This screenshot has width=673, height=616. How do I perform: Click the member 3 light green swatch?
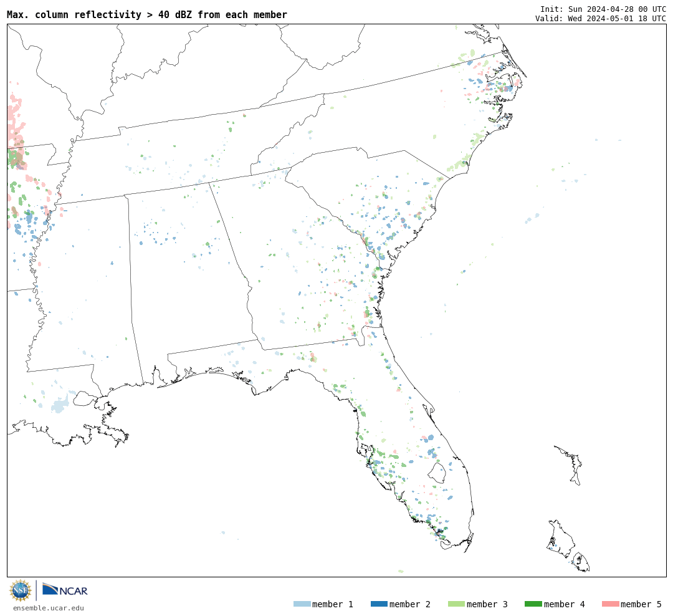pyautogui.click(x=456, y=604)
